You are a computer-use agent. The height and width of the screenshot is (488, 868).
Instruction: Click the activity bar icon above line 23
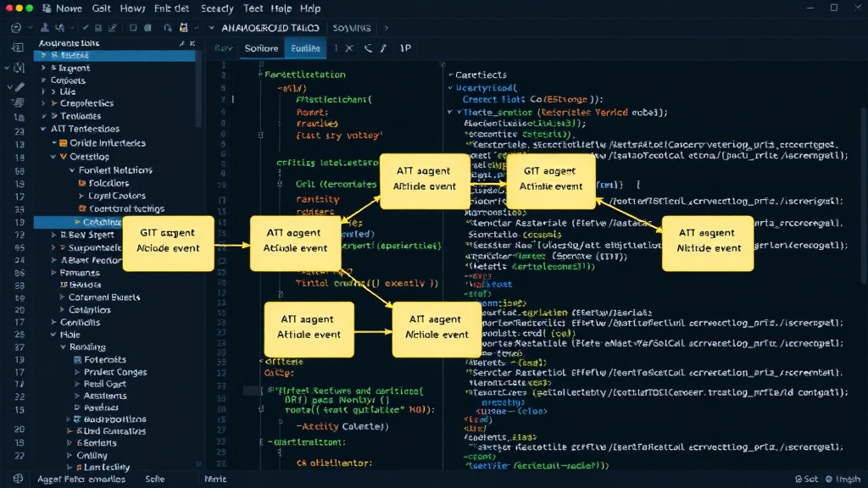click(x=19, y=117)
